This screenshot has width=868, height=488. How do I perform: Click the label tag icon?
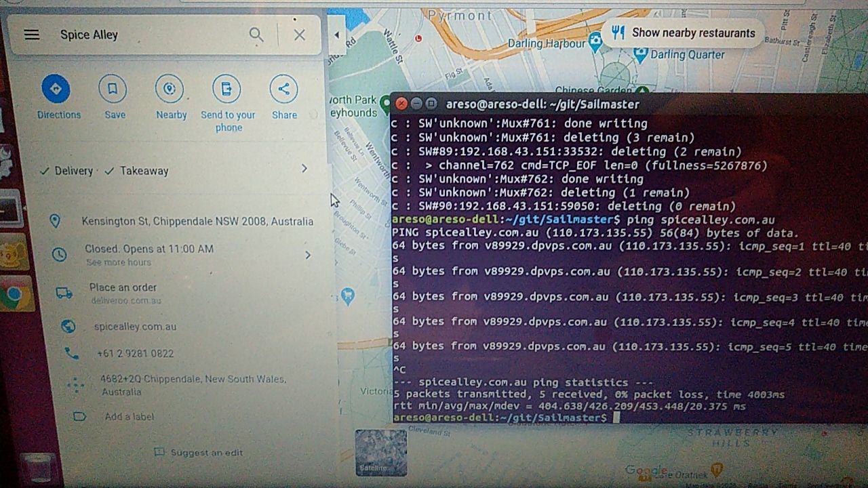tap(80, 416)
